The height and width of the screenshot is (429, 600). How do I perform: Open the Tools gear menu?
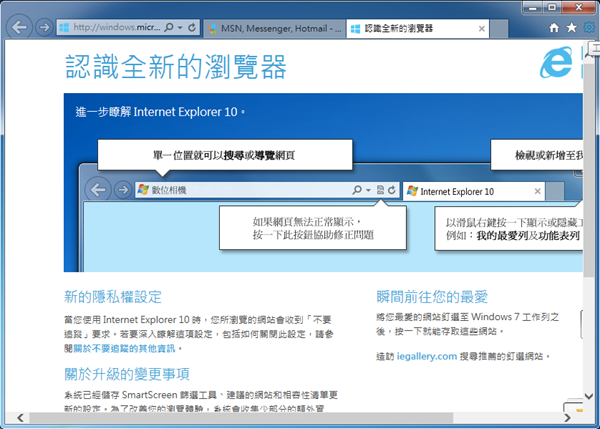[x=588, y=28]
